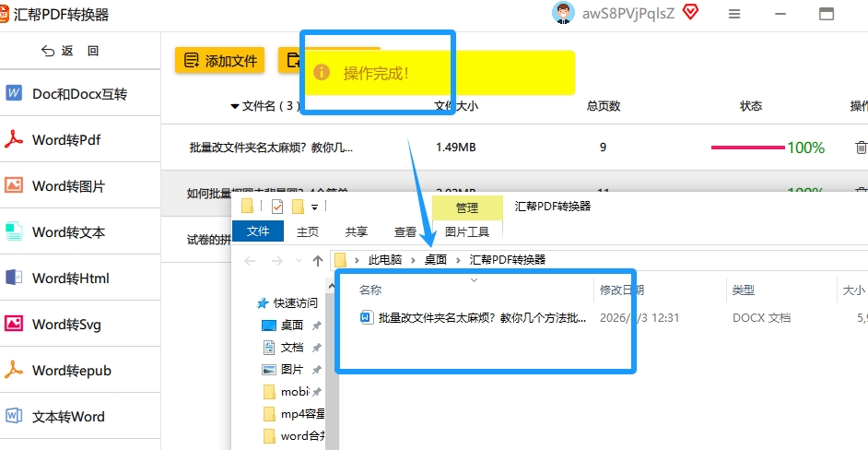868x450 pixels.
Task: Click 桌面 in the address breadcrumb
Action: [436, 260]
